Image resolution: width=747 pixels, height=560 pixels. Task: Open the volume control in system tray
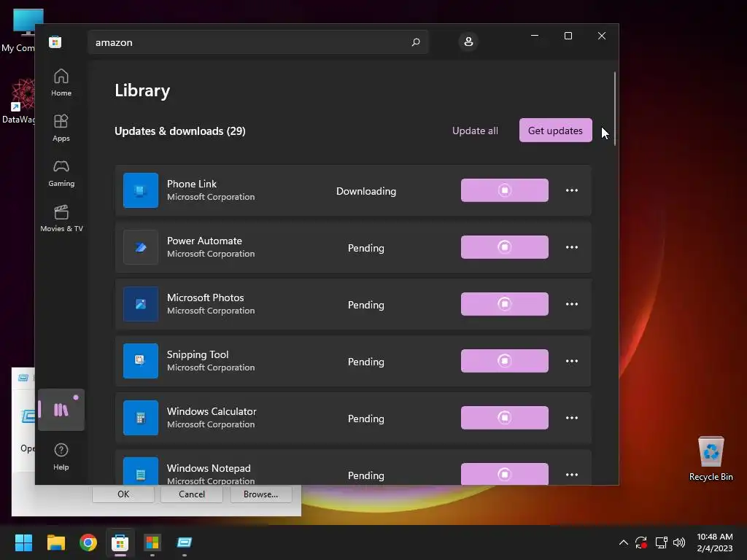pos(679,542)
